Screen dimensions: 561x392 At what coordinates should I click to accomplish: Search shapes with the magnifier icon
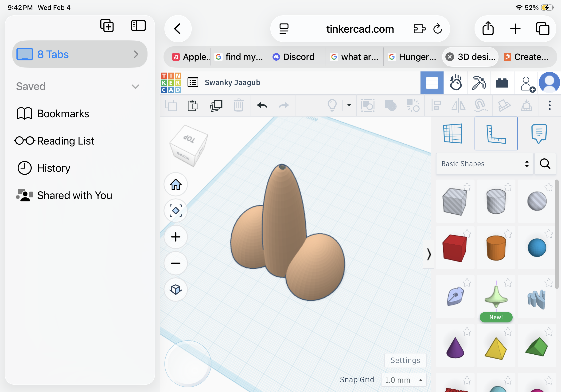click(x=545, y=164)
